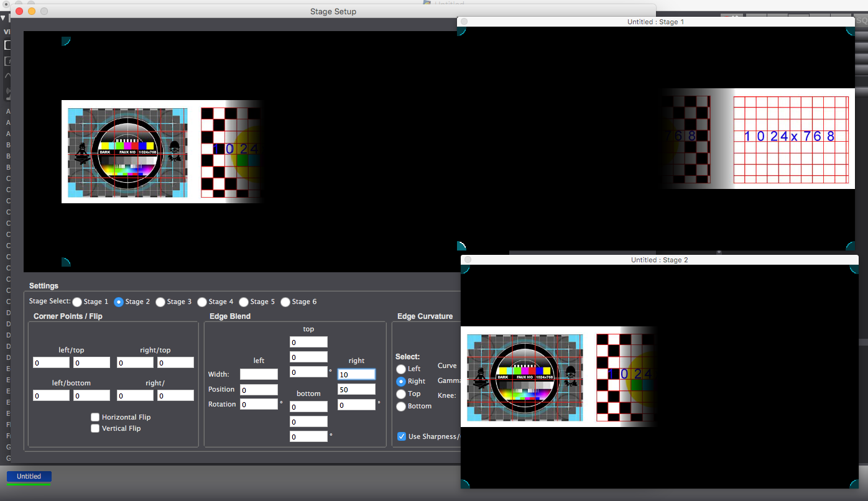Focus the left edge blend Rotation field
868x501 pixels.
[259, 404]
